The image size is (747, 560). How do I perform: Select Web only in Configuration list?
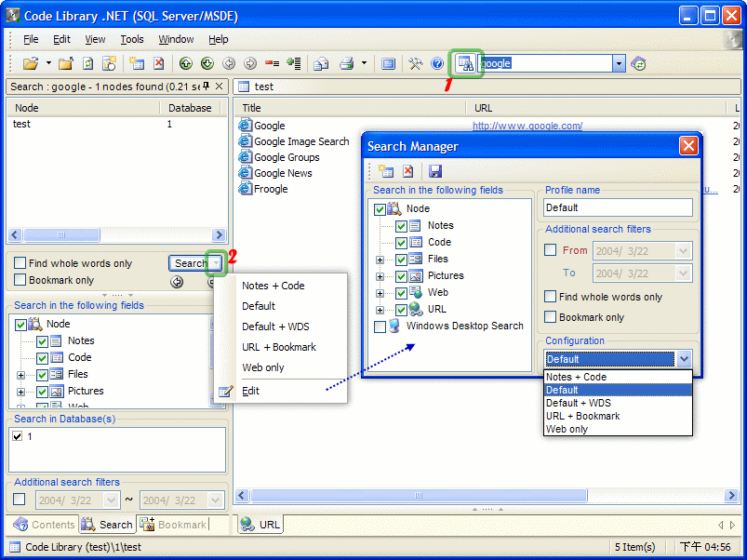[618, 429]
